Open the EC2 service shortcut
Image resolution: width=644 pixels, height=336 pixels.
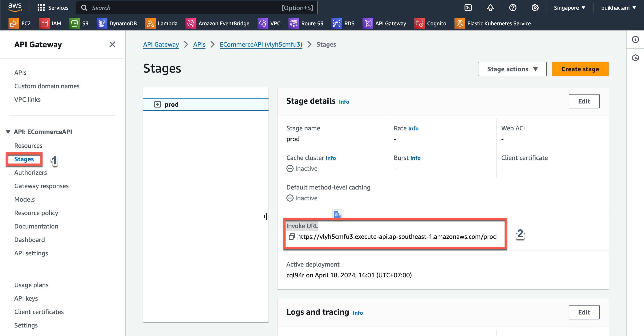20,23
